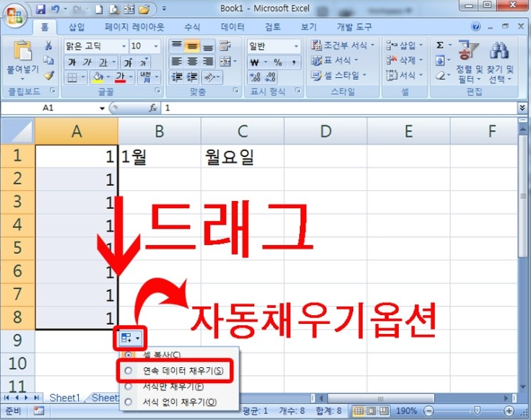Viewport: 531px width, 420px height.
Task: Switch to normal view in status bar
Action: pos(358,411)
